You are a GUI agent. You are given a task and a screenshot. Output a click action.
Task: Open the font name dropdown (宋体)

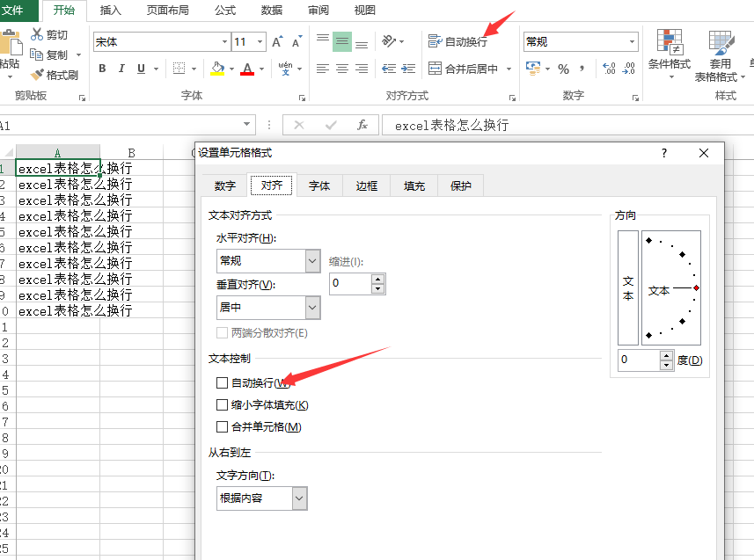224,42
